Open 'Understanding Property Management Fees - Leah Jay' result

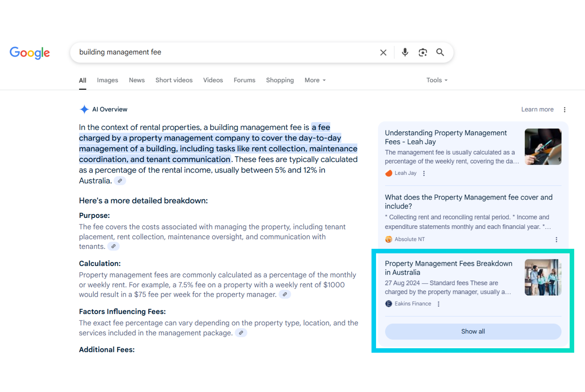click(x=446, y=137)
